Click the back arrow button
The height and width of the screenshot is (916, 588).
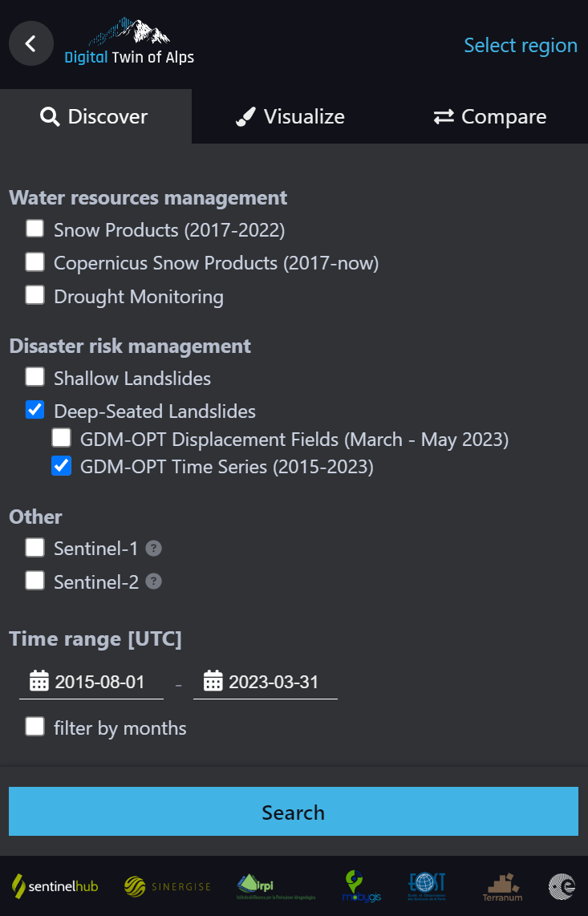point(31,43)
